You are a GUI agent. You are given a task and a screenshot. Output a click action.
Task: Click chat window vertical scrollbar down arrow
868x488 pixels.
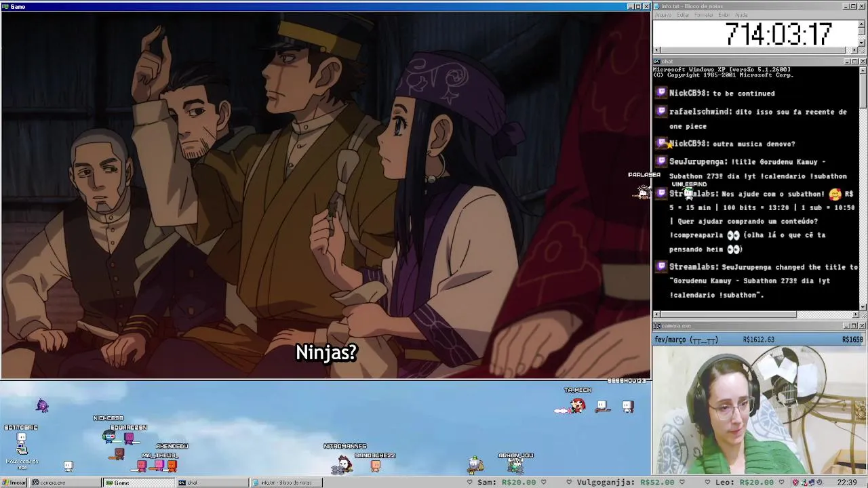(x=863, y=307)
